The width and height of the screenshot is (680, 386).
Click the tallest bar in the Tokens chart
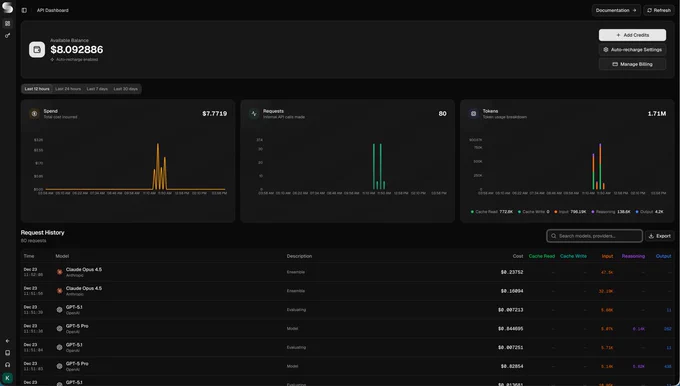coord(600,167)
